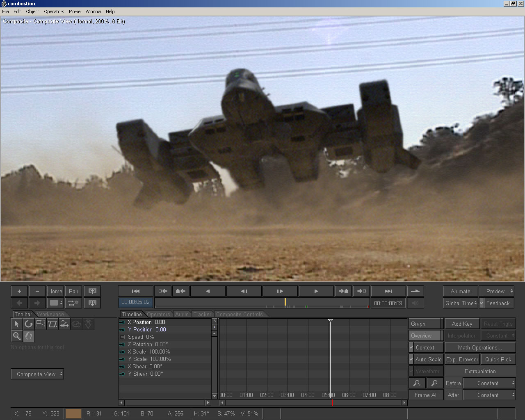Step back one frame
525x420 pixels.
(x=244, y=291)
